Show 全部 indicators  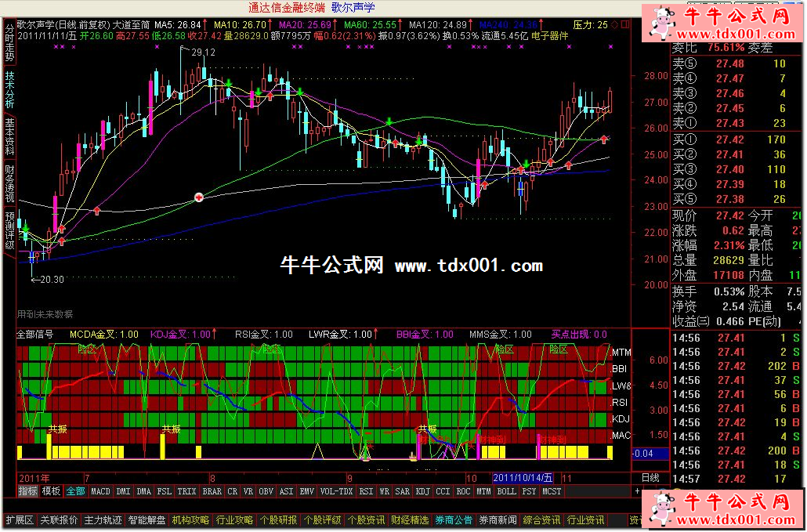[75, 492]
